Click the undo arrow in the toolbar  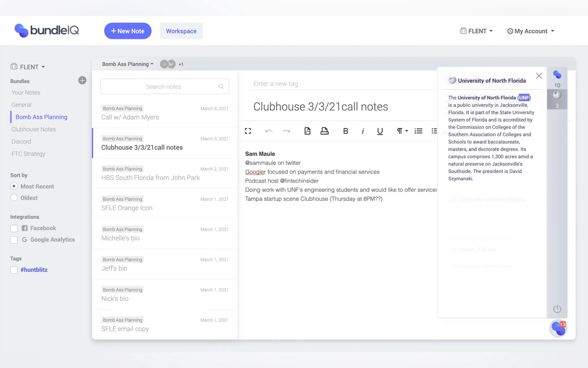pos(269,131)
